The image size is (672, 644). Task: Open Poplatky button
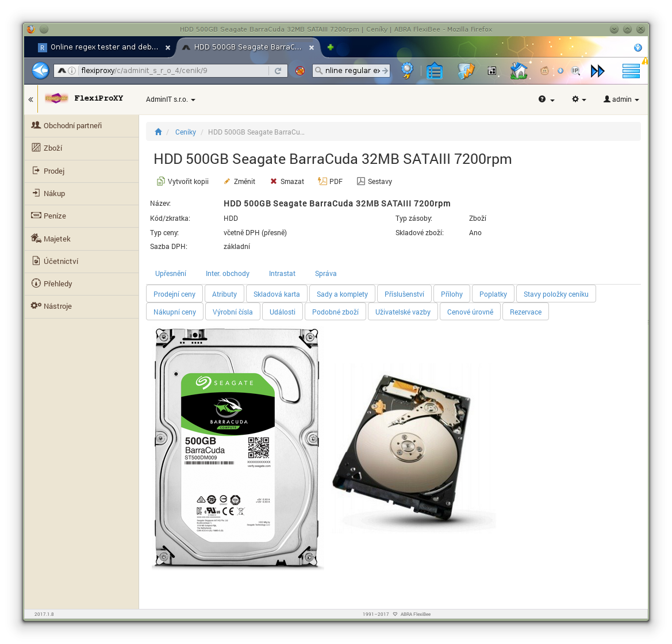(493, 294)
